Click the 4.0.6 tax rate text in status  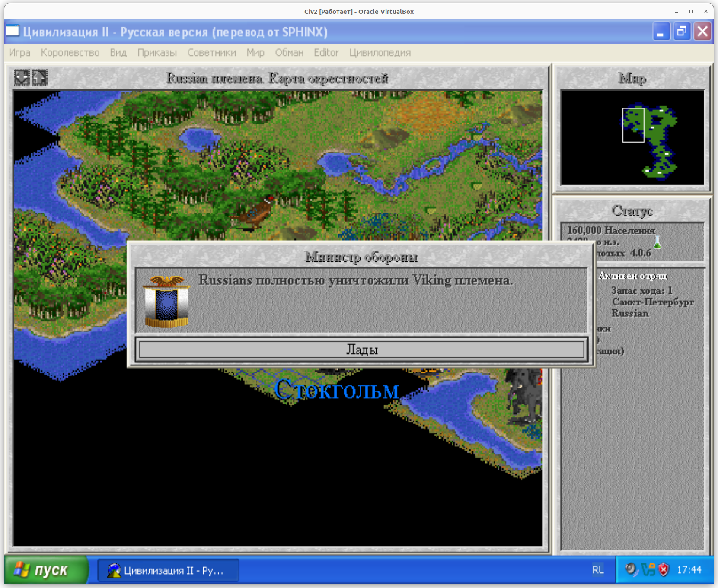click(641, 253)
